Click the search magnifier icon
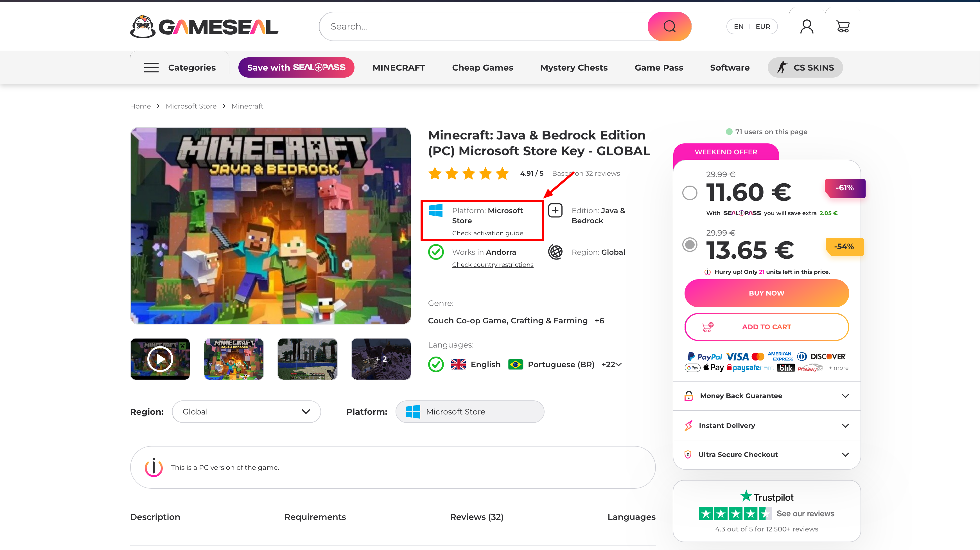 669,26
